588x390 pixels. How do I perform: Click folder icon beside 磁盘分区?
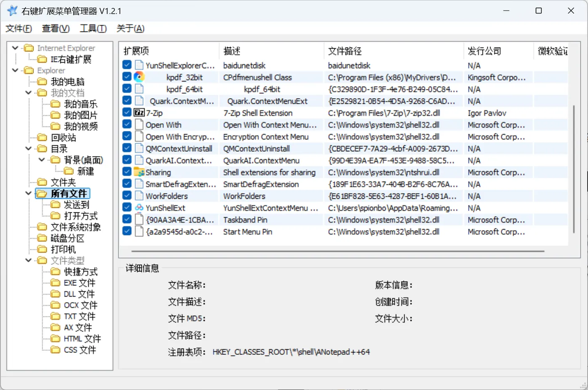click(x=42, y=238)
